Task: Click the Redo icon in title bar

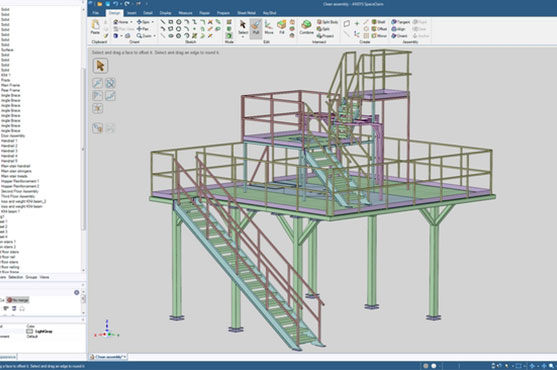Action: click(127, 4)
